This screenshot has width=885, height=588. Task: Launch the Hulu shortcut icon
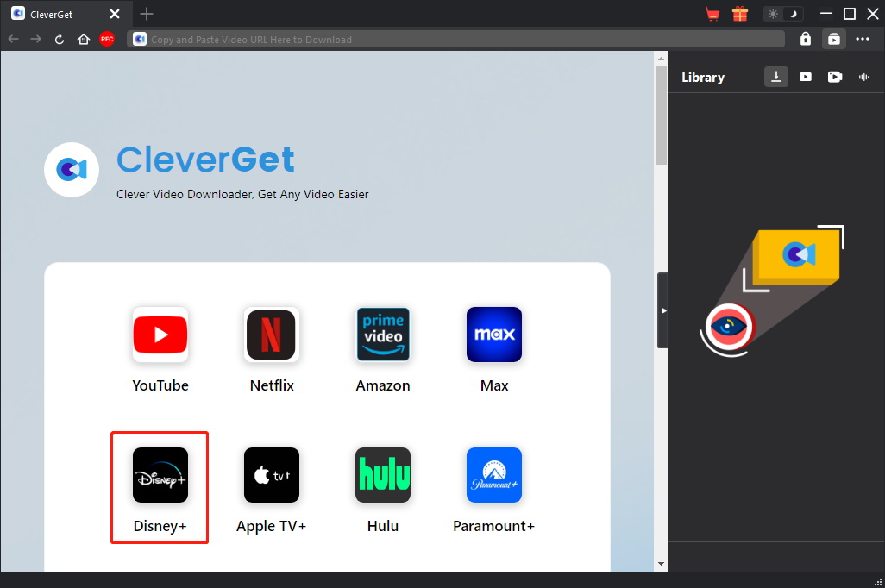(x=383, y=475)
